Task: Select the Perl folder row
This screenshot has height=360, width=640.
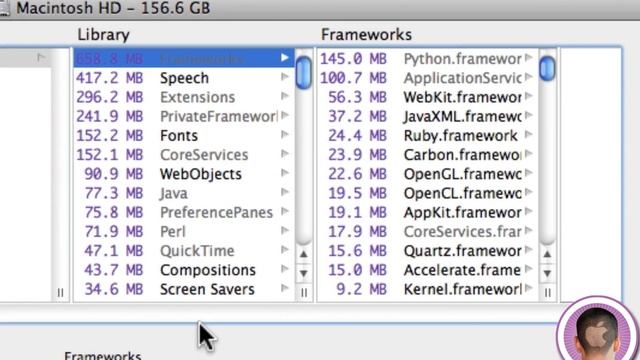Action: click(184, 231)
